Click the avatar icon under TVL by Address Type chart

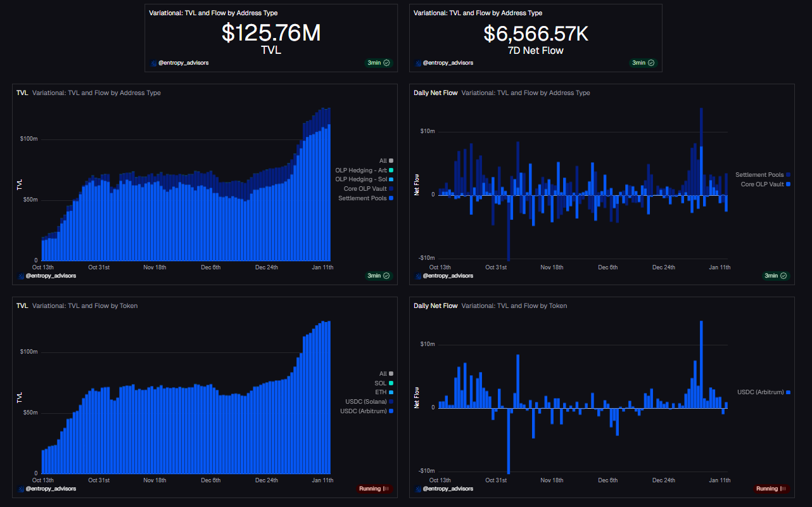tap(21, 276)
